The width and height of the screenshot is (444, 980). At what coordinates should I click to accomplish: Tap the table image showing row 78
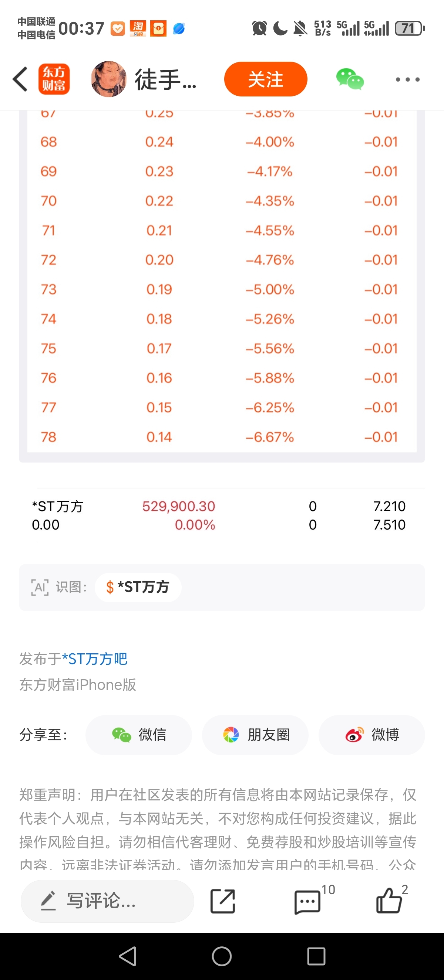click(x=222, y=286)
